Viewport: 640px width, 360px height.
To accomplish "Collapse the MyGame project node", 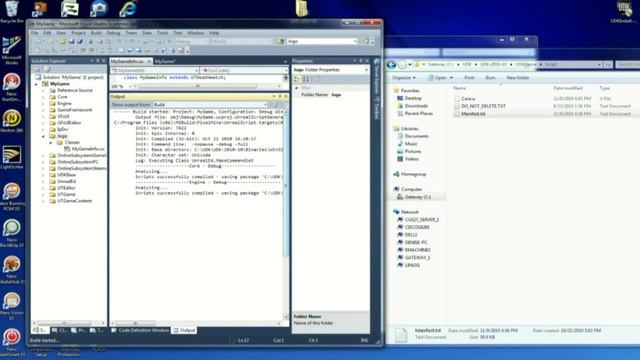I will (x=37, y=84).
